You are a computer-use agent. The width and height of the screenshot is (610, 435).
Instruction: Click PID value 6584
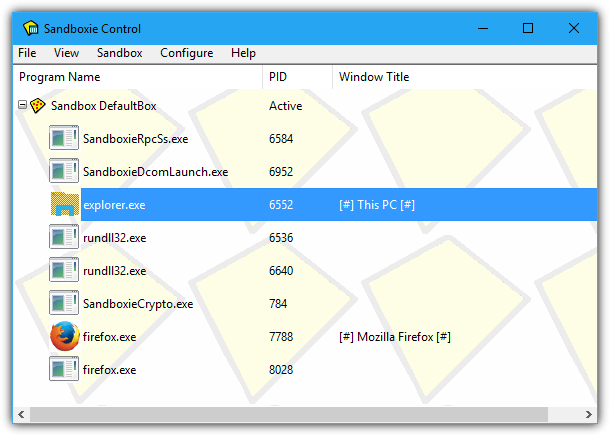click(x=281, y=139)
